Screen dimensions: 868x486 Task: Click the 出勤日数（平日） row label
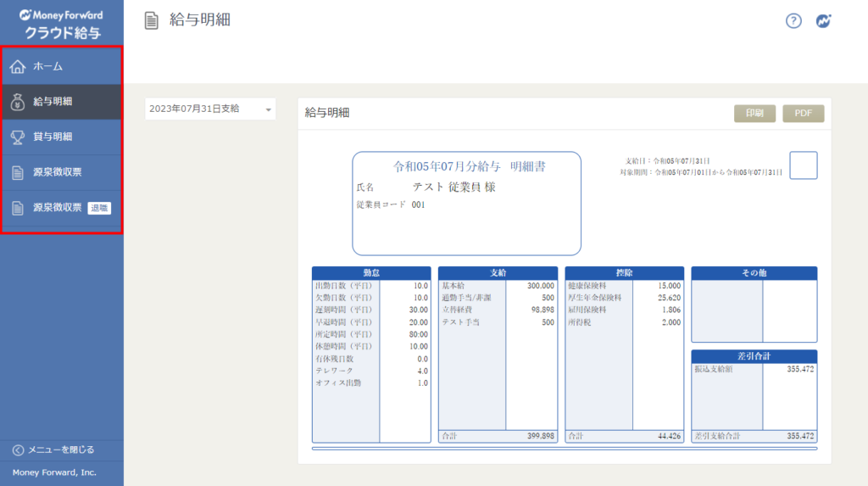(x=344, y=286)
